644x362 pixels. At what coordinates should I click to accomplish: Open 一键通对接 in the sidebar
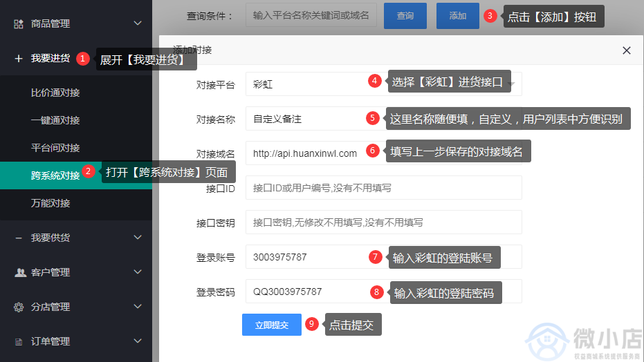point(55,120)
